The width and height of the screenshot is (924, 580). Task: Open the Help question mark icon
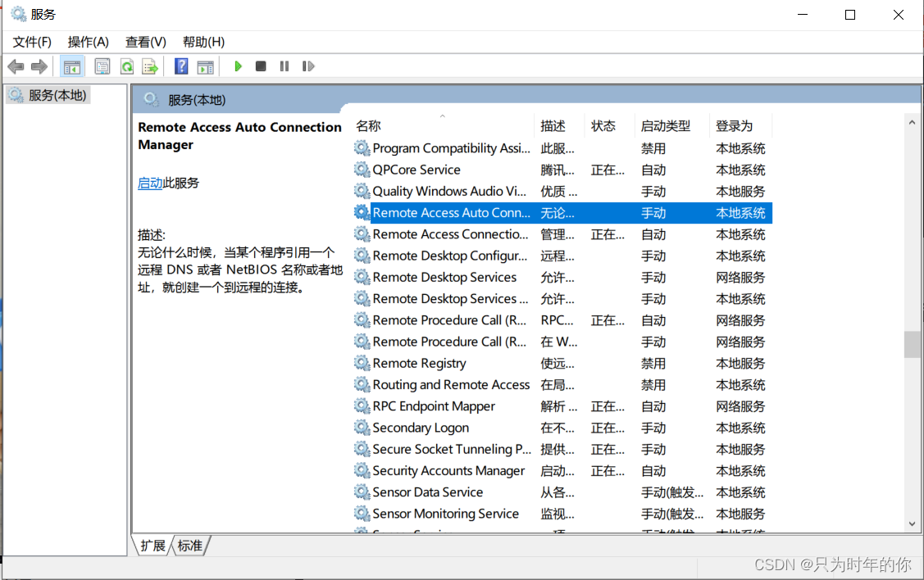coord(181,66)
